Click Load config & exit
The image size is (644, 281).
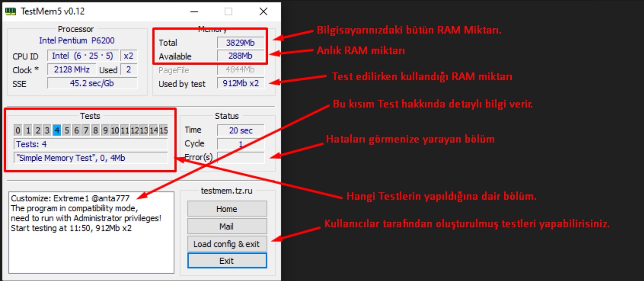pyautogui.click(x=227, y=244)
